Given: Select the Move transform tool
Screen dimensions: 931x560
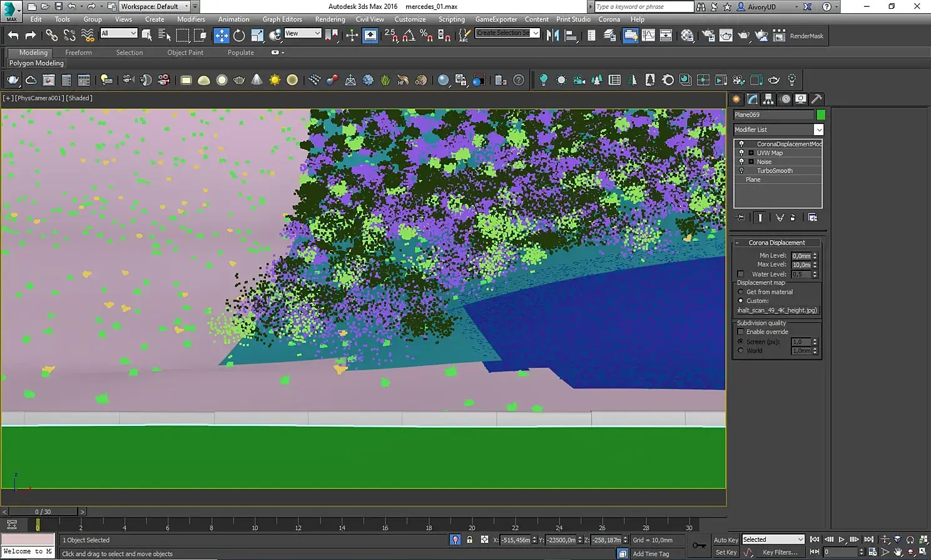Looking at the screenshot, I should tap(221, 36).
